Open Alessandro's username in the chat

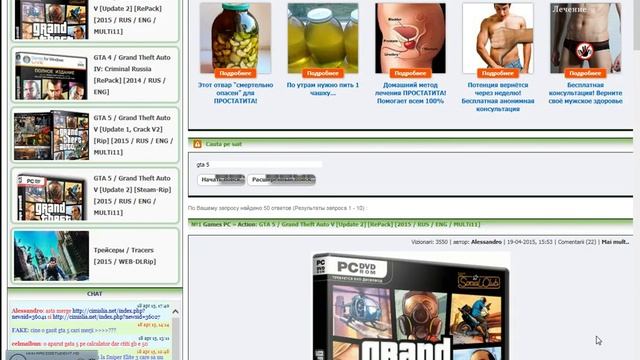(x=27, y=311)
